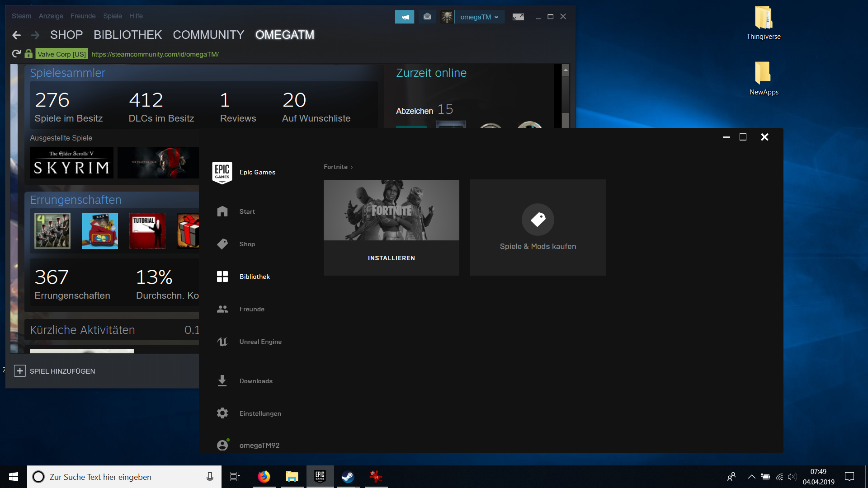Switch to Steam BIBLIOTHEK tab
Screen dimensions: 868x488
click(x=127, y=35)
